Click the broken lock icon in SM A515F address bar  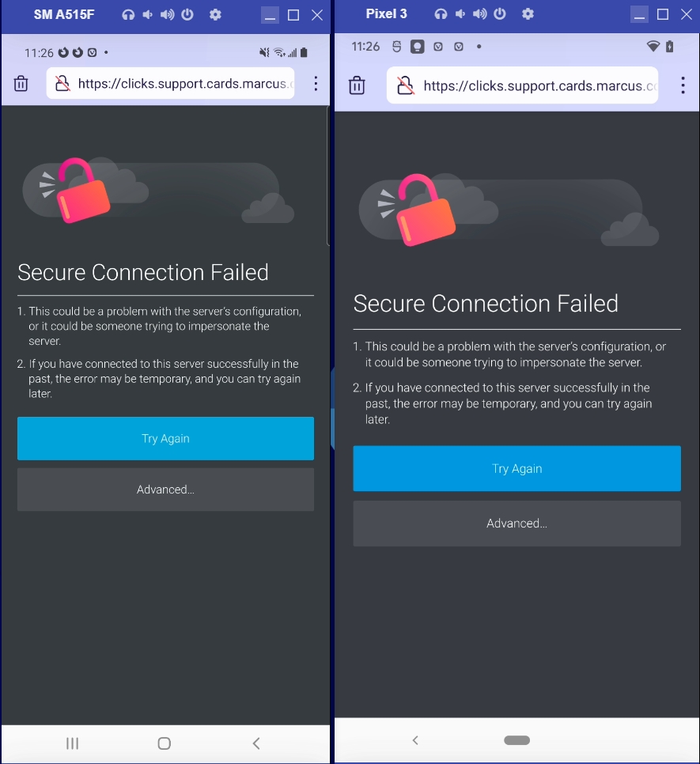point(62,82)
